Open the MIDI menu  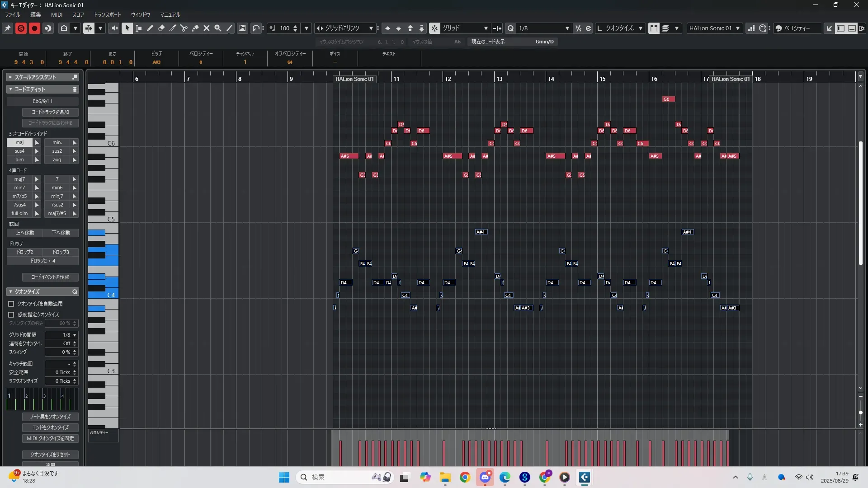click(57, 14)
